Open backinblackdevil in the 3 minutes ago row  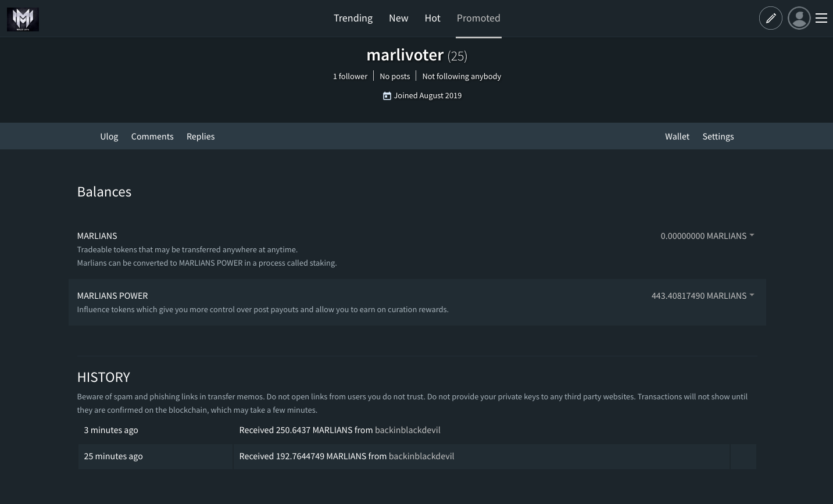pos(407,430)
